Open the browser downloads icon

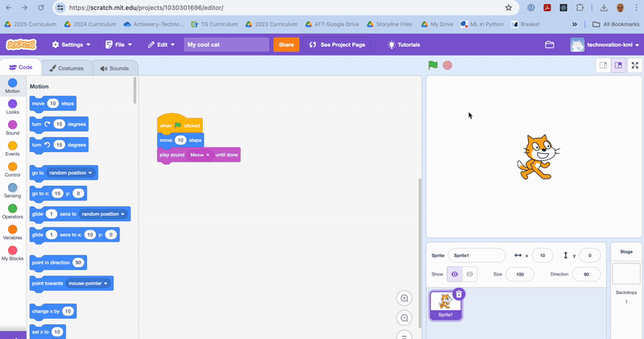(604, 8)
